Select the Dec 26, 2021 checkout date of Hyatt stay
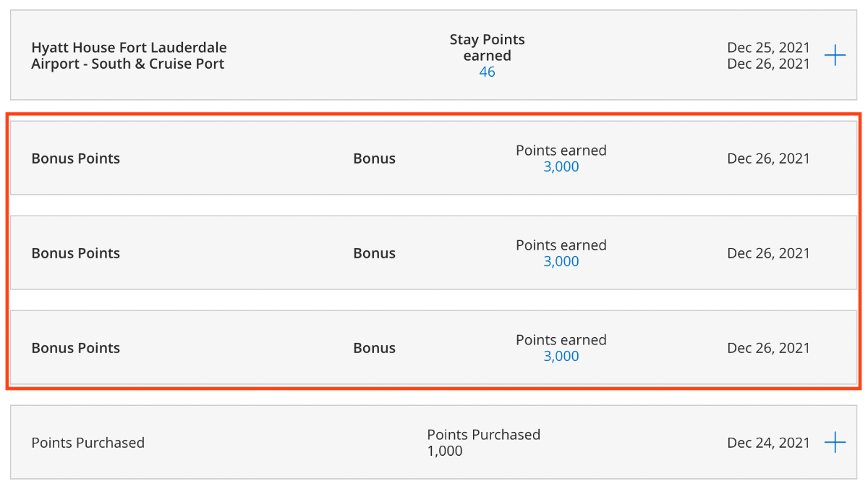This screenshot has width=868, height=492. [x=769, y=64]
